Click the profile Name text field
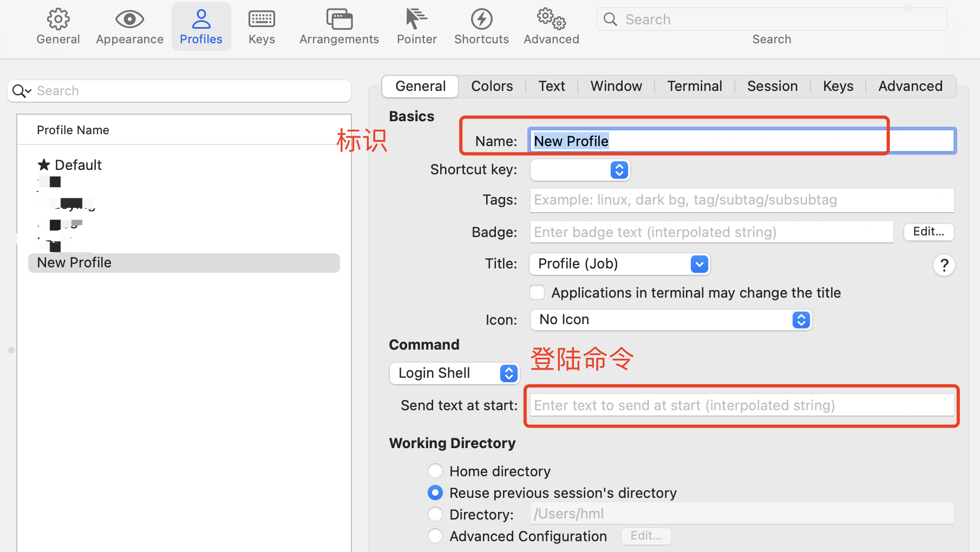980x552 pixels. tap(742, 141)
